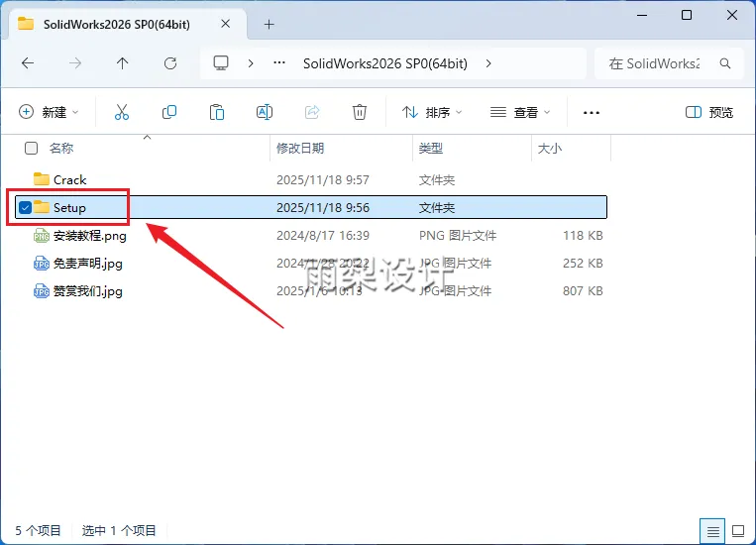
Task: Switch to large icons view in status bar
Action: (x=738, y=531)
